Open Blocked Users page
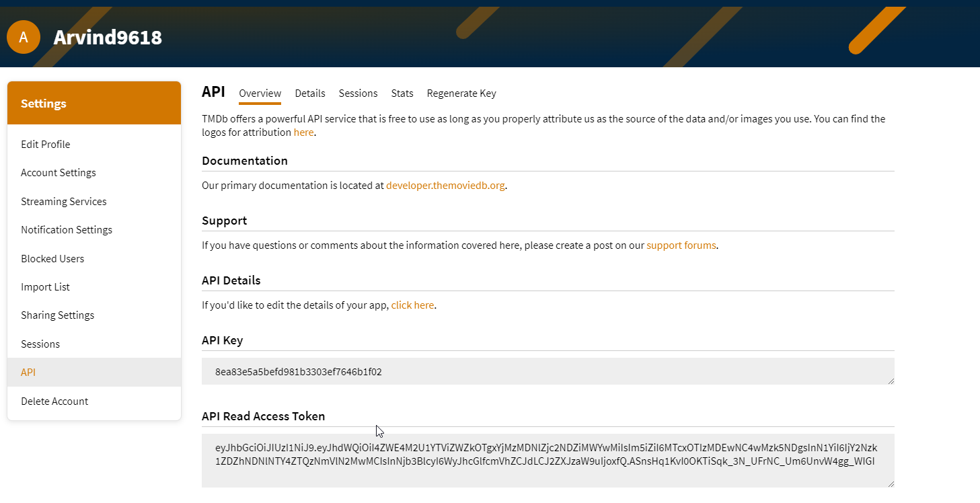The width and height of the screenshot is (980, 503). [52, 259]
